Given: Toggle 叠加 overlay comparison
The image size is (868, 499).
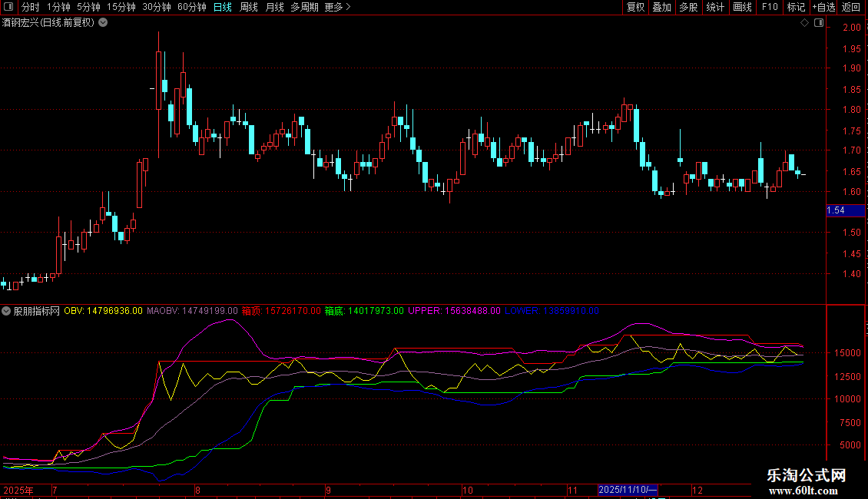Looking at the screenshot, I should click(661, 7).
